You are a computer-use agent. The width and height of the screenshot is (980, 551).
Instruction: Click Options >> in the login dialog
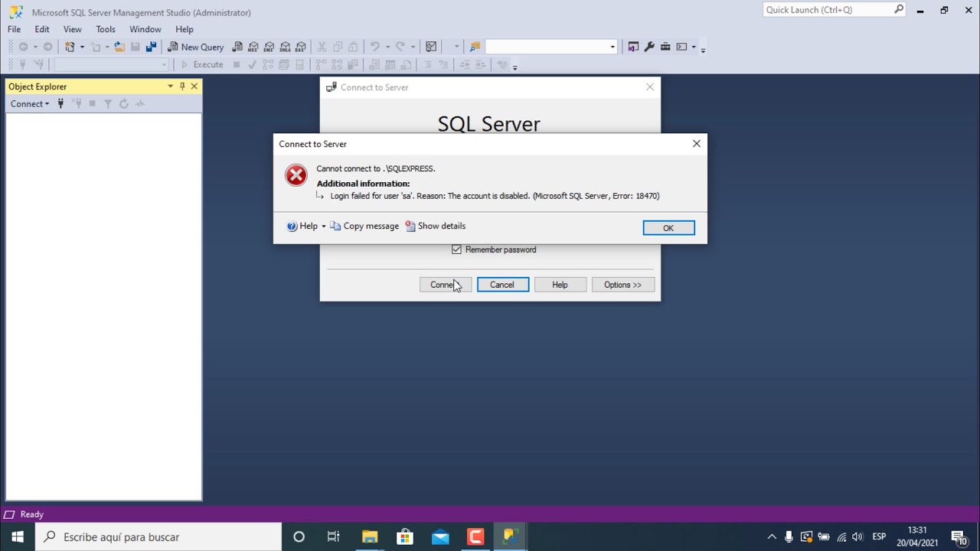click(622, 285)
